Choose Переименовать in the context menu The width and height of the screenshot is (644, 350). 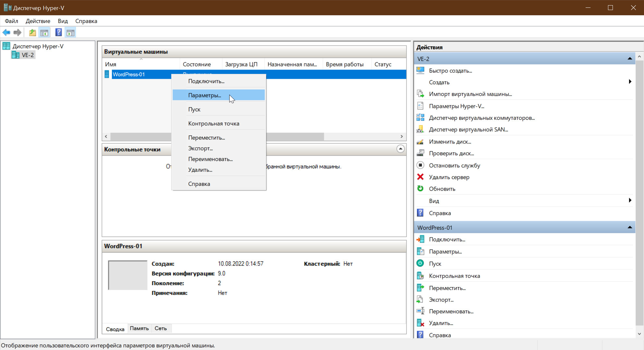(219, 159)
